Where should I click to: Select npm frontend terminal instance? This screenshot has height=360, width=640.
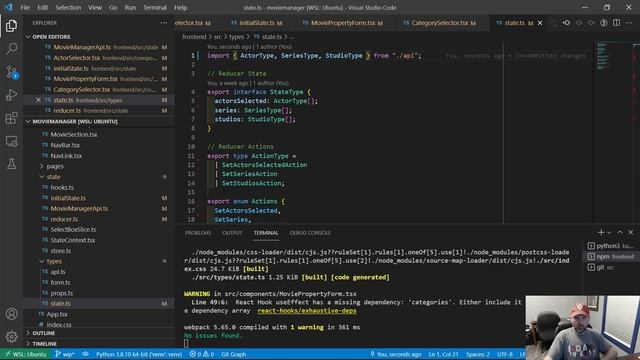click(x=610, y=256)
